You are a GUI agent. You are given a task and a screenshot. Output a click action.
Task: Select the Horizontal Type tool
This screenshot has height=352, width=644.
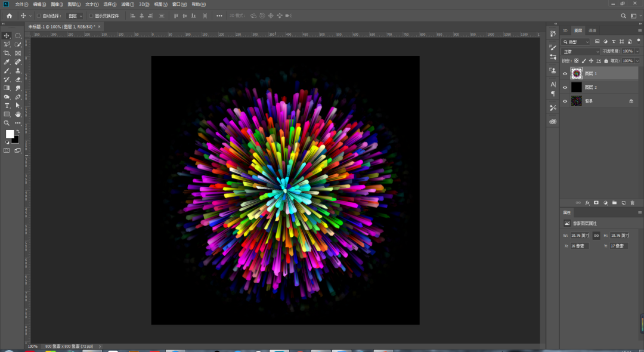point(7,106)
